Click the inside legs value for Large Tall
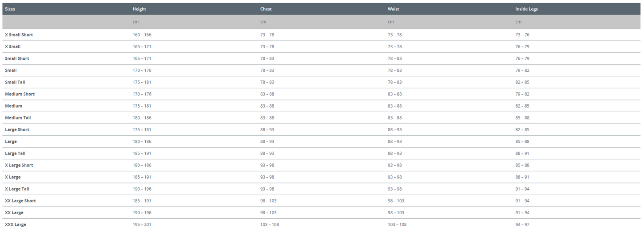 coord(522,154)
